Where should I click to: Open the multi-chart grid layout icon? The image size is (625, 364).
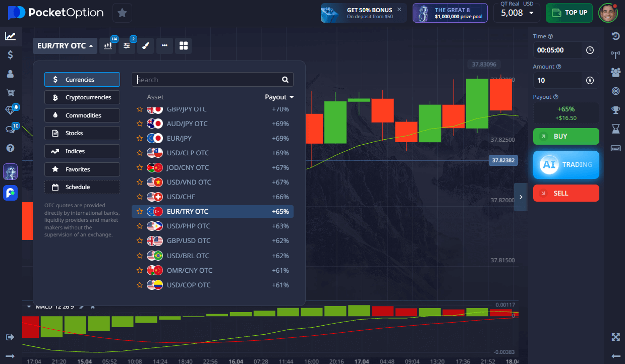[184, 46]
